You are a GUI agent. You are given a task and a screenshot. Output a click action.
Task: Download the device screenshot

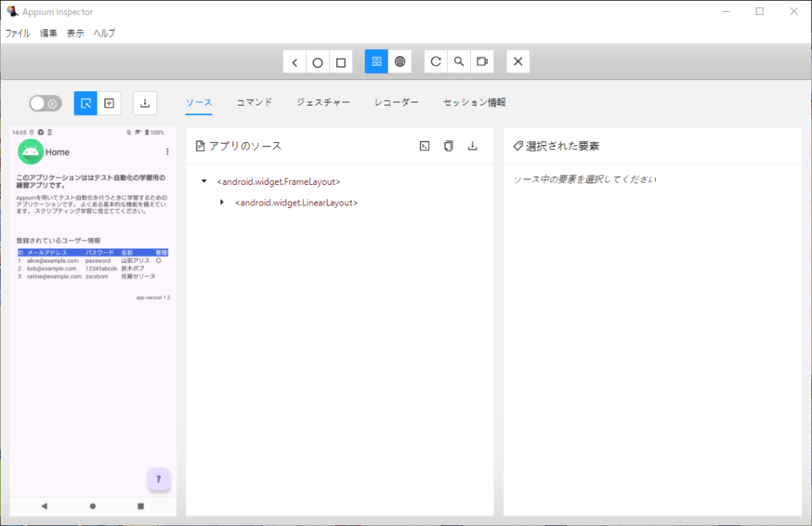click(145, 103)
